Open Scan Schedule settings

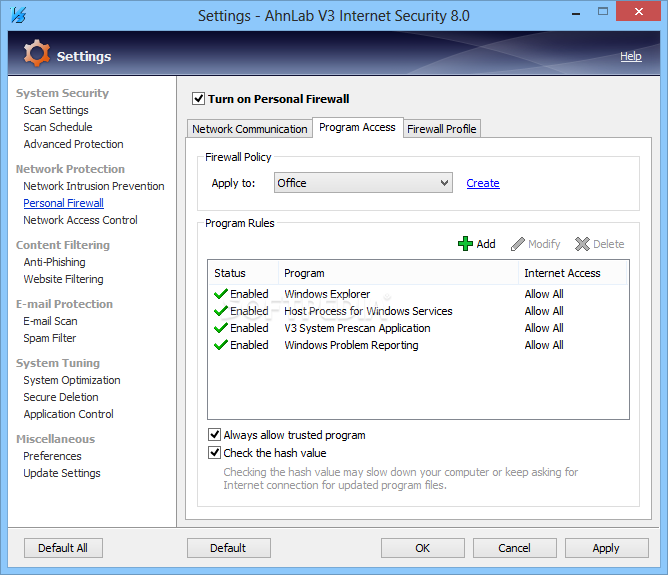click(x=58, y=127)
